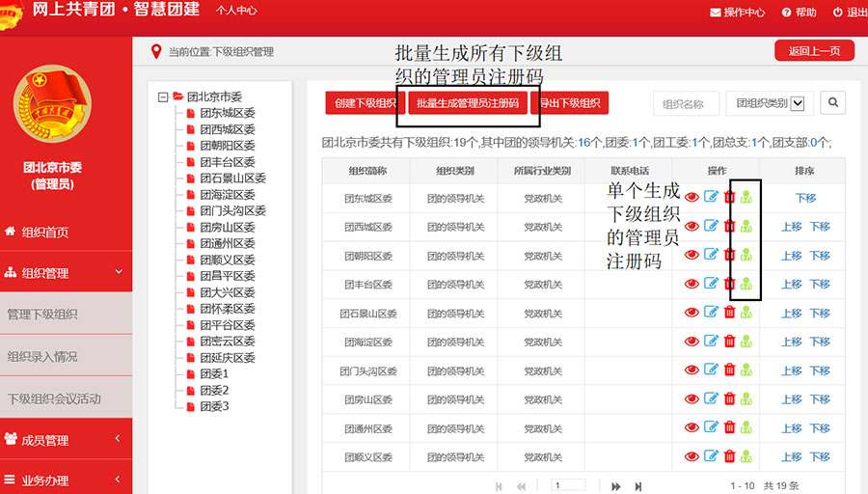
Task: Open the 团组织类别 dropdown
Action: click(x=771, y=103)
